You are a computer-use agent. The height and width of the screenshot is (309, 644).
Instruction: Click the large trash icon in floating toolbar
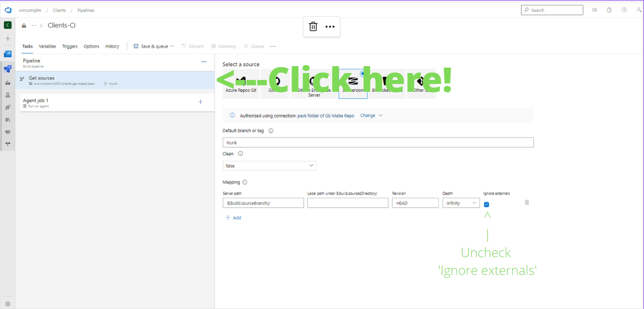click(313, 27)
